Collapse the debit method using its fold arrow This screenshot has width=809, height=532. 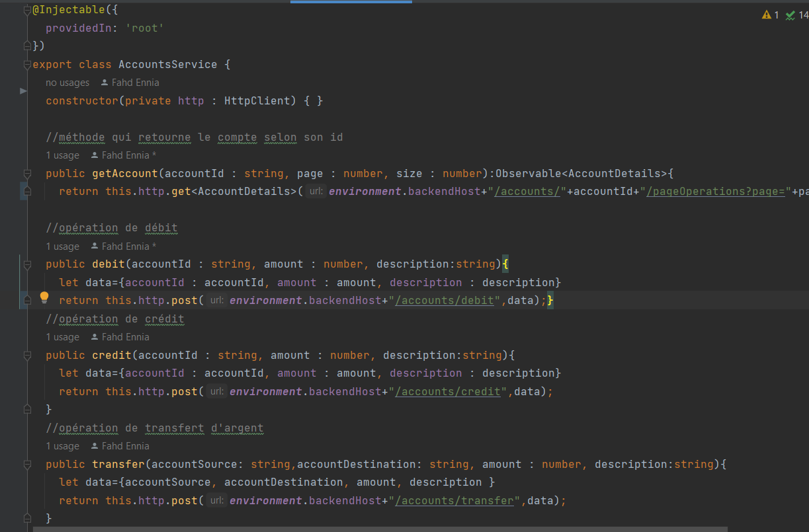coord(26,264)
